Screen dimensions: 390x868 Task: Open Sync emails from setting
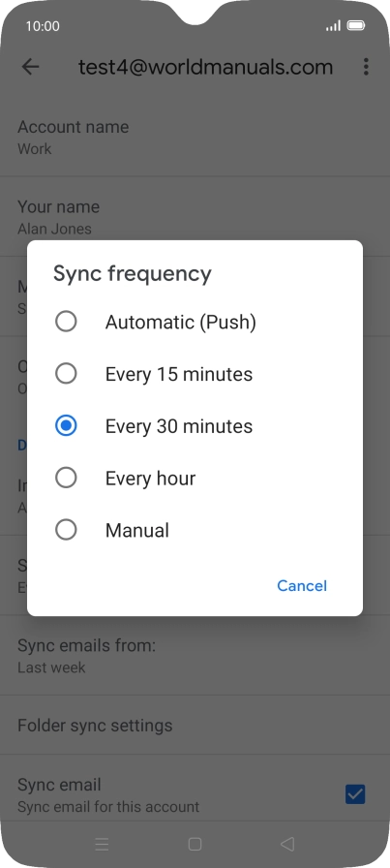click(195, 656)
